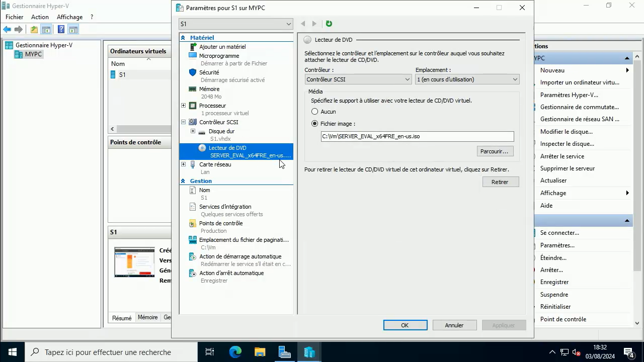Switch to the Mémoire tab

[x=147, y=317]
